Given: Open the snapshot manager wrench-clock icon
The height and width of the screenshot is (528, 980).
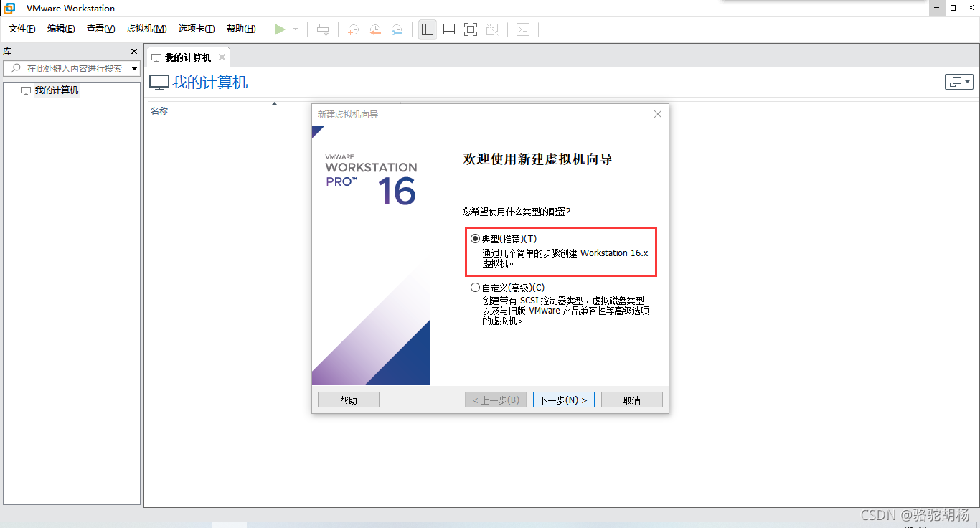Looking at the screenshot, I should [x=397, y=29].
